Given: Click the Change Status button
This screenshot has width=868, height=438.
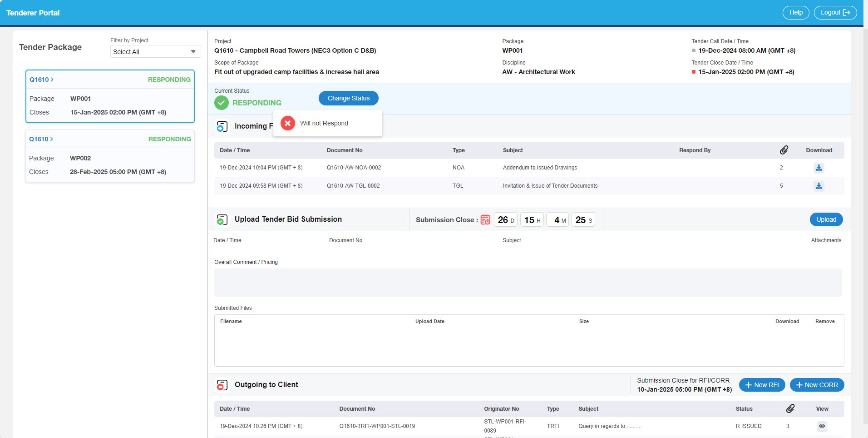Looking at the screenshot, I should 349,98.
